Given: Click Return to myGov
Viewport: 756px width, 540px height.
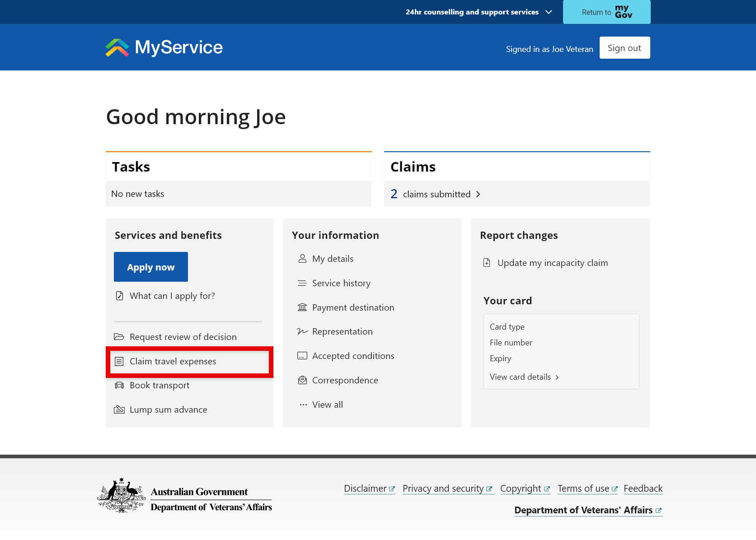Looking at the screenshot, I should click(x=606, y=12).
